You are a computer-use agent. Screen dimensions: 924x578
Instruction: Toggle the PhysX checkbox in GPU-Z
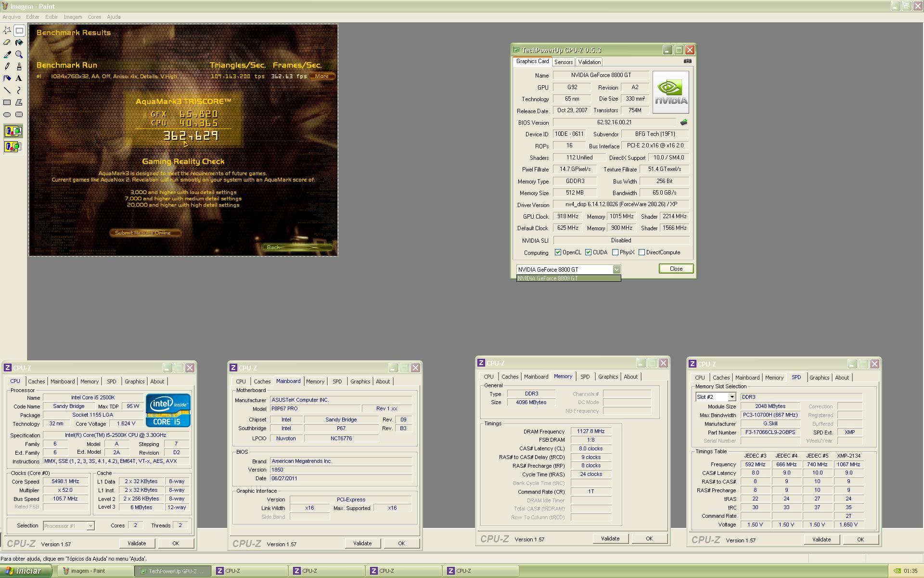coord(615,252)
